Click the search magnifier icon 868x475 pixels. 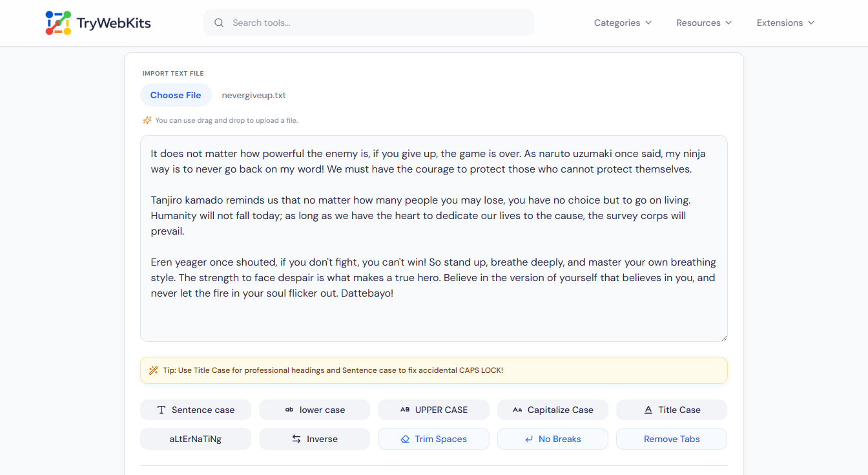point(219,22)
